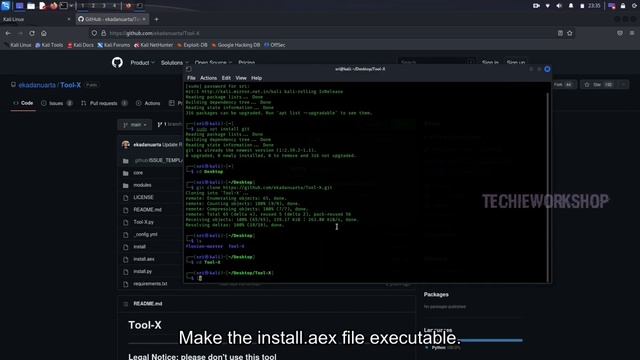Switch to workspace 3 in panel
The height and width of the screenshot is (360, 640).
[104, 6]
